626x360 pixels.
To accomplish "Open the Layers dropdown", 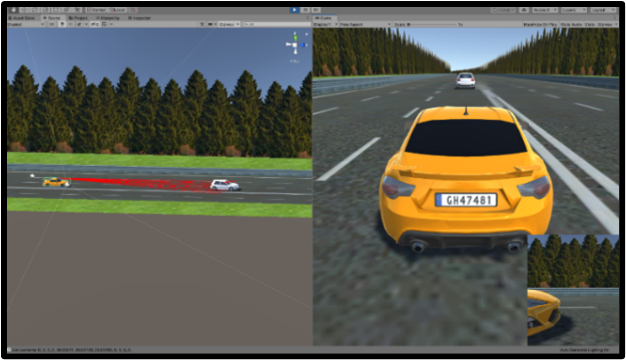I will 573,10.
